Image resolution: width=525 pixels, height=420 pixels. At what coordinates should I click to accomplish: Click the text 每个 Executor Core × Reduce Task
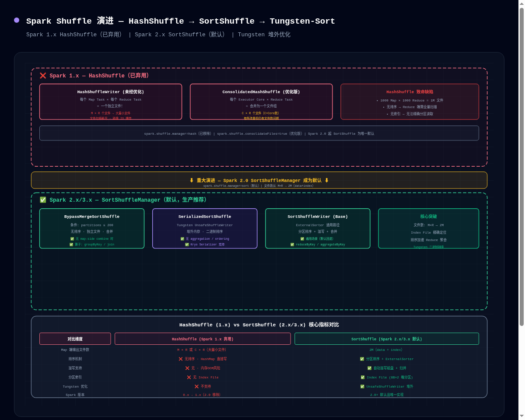click(261, 99)
